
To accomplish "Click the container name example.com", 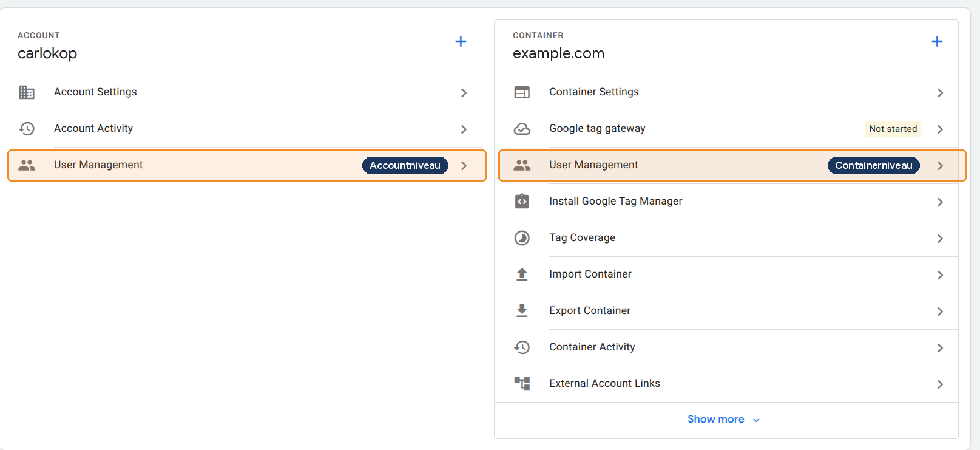I will click(x=558, y=53).
